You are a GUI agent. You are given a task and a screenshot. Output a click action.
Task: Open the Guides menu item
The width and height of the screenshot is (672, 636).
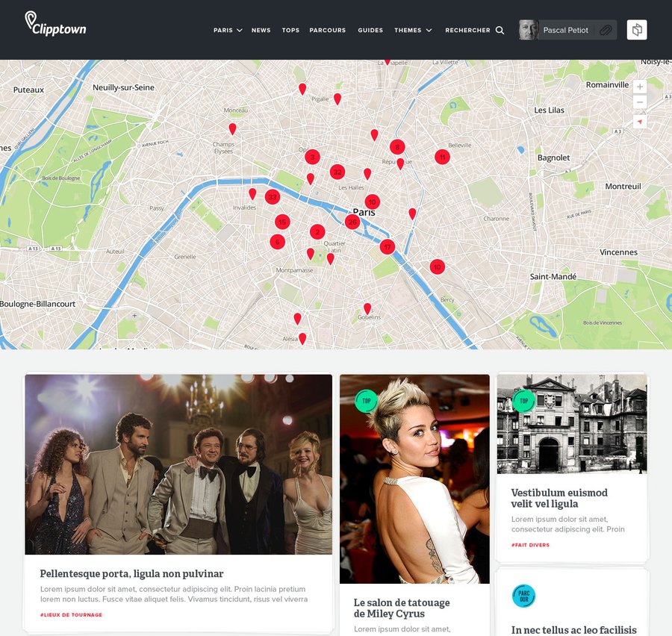point(370,31)
